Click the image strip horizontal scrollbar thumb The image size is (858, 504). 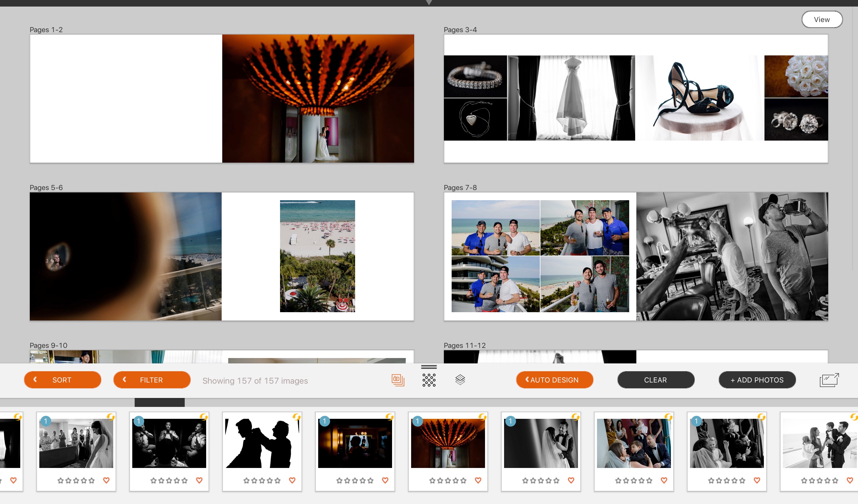click(x=160, y=402)
